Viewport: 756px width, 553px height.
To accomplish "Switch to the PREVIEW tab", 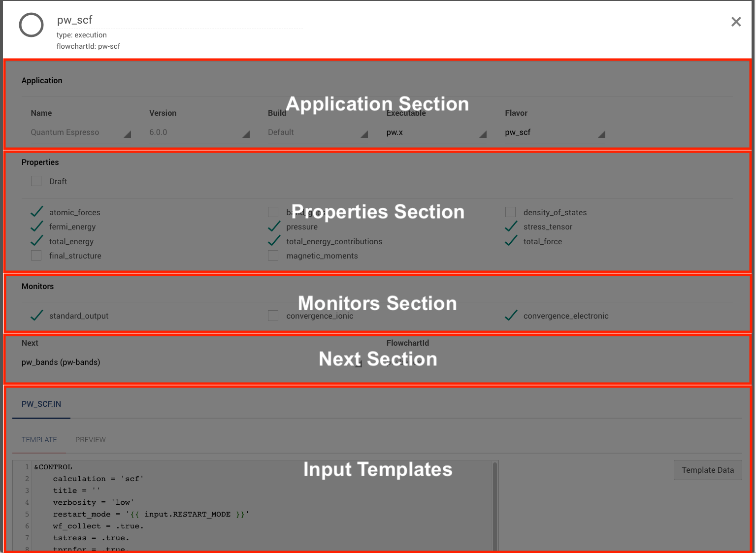I will point(90,439).
